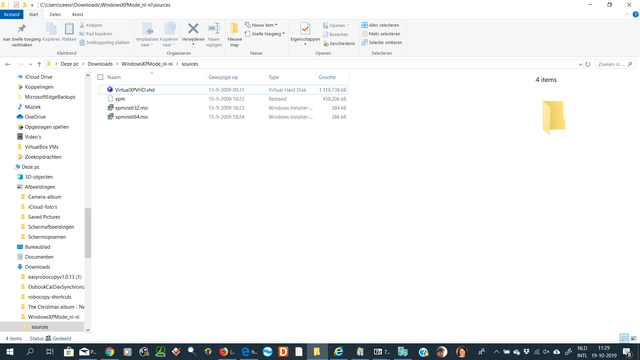Pin with Aan Snelle toegang vastmaken icon
This screenshot has width=640, height=360.
click(x=22, y=29)
